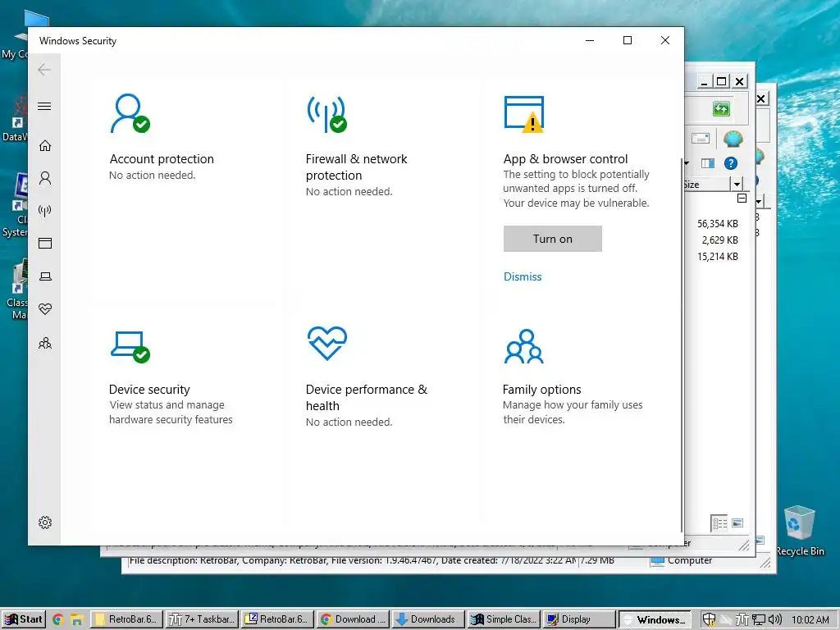Click the Account protection tile icon

[130, 113]
